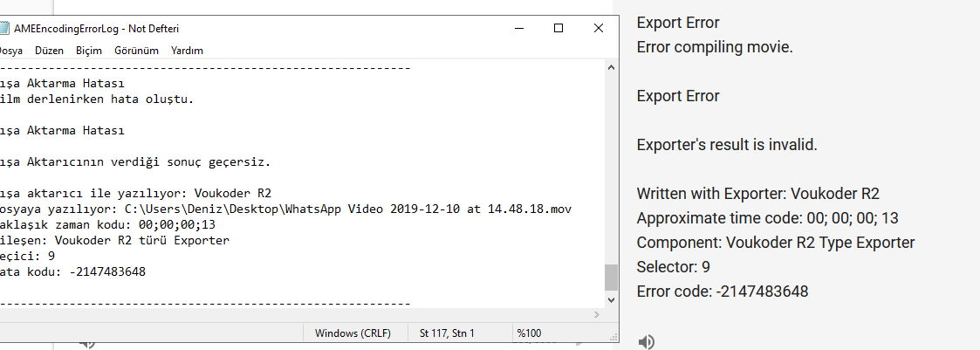Click the vertical scrollbar up arrow
The image size is (980, 350).
click(x=611, y=68)
